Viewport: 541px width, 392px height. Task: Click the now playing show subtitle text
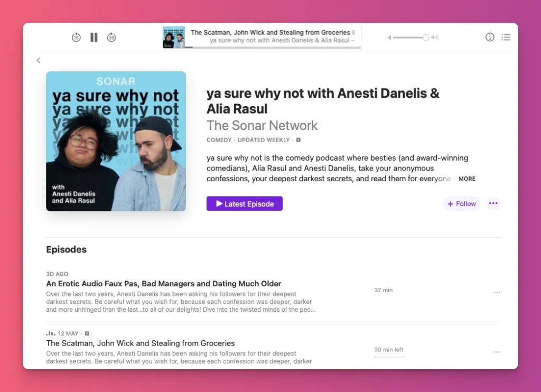coord(282,40)
